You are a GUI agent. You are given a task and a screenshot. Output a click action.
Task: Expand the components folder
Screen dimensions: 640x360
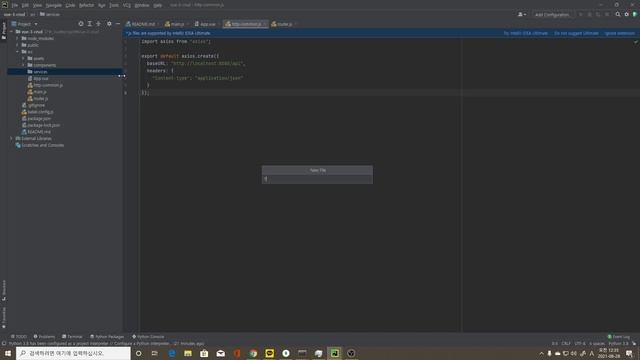[23, 65]
